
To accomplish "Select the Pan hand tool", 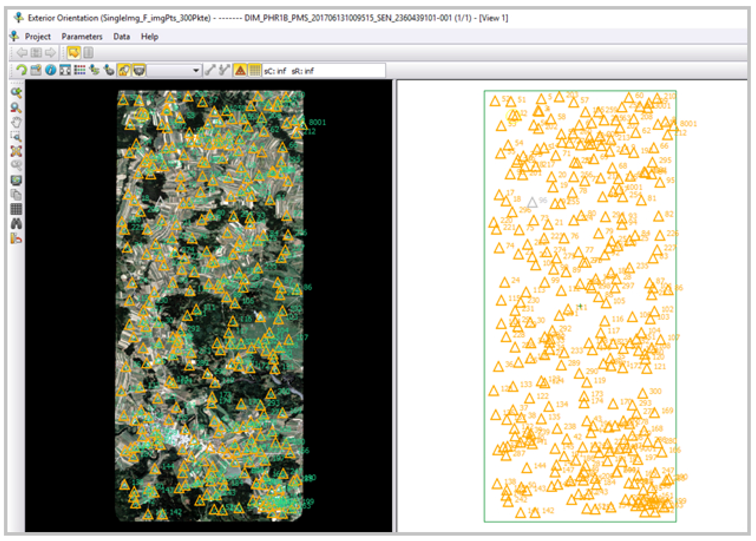I will coord(16,123).
